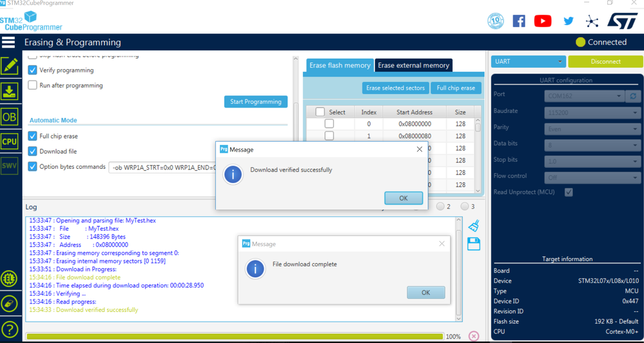Open the CPU panel icon

coord(9,142)
